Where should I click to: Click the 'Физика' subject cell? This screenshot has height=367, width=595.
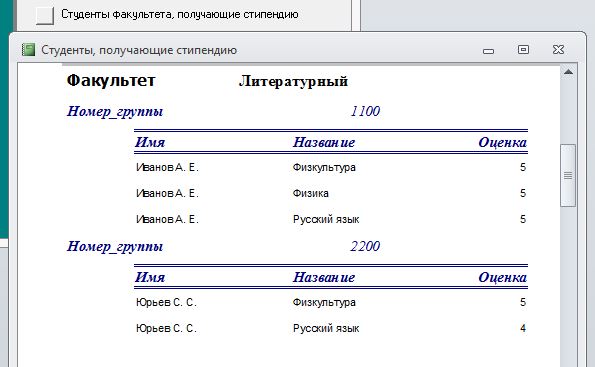310,193
